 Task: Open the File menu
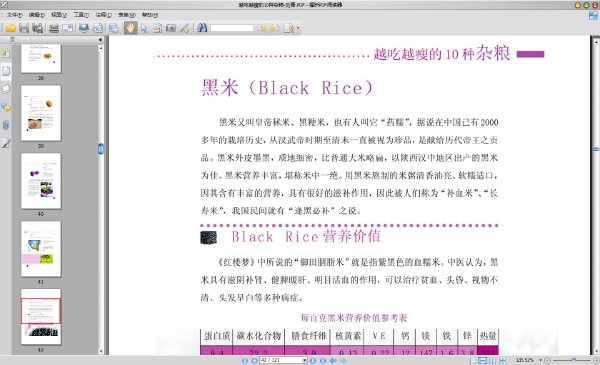pyautogui.click(x=15, y=15)
